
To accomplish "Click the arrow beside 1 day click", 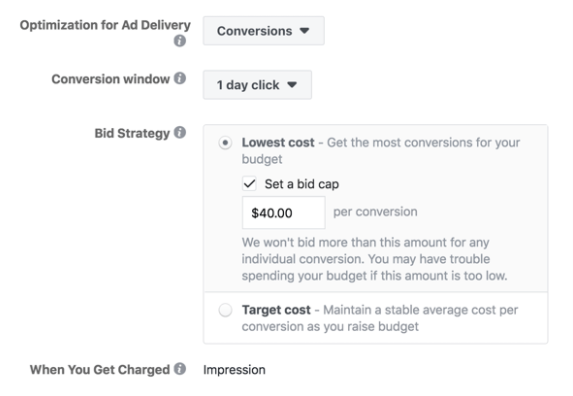I will [x=292, y=85].
